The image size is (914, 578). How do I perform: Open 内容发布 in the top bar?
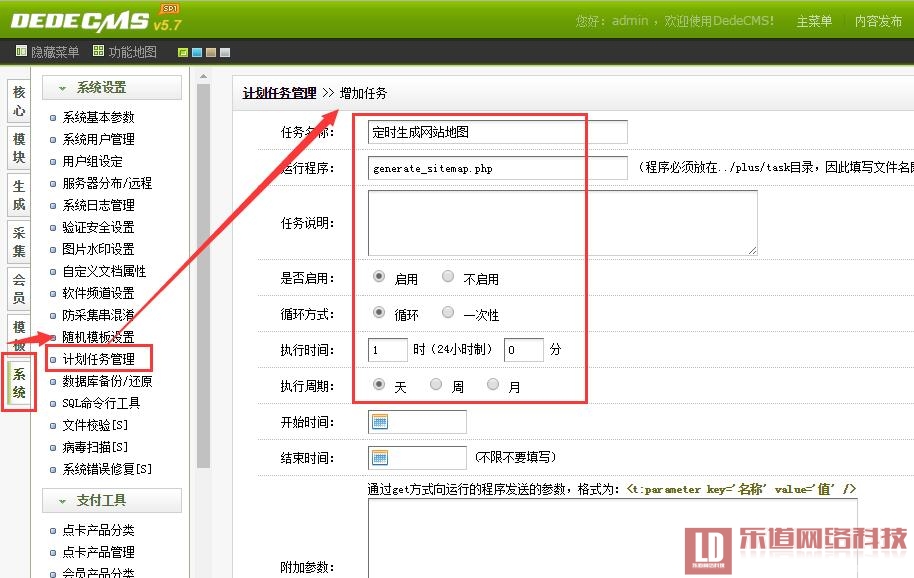(x=878, y=22)
